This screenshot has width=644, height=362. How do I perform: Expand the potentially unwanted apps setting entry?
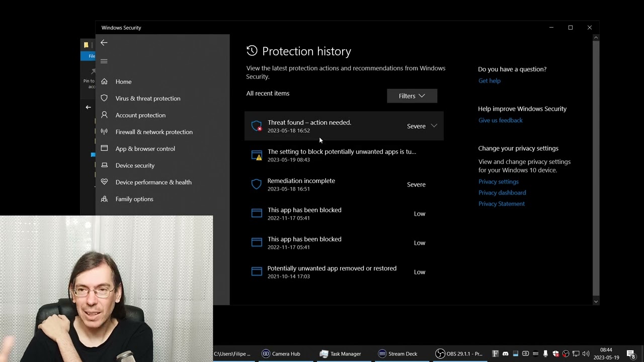pyautogui.click(x=344, y=155)
